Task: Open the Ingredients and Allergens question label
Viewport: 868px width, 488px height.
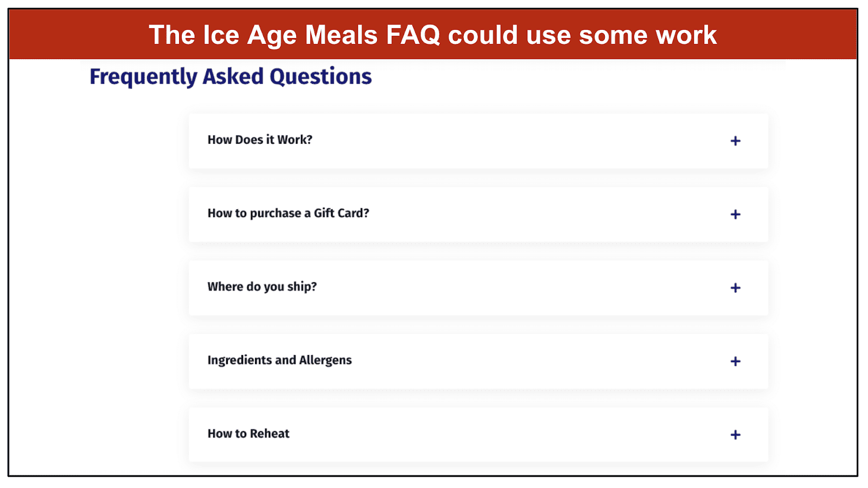Action: (x=279, y=361)
